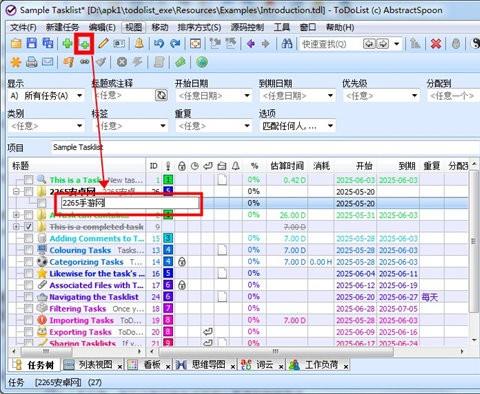Viewport: 480px width, 394px height.
Task: Click the priority 7 swatch for Filtering Tasks
Action: pyautogui.click(x=168, y=308)
